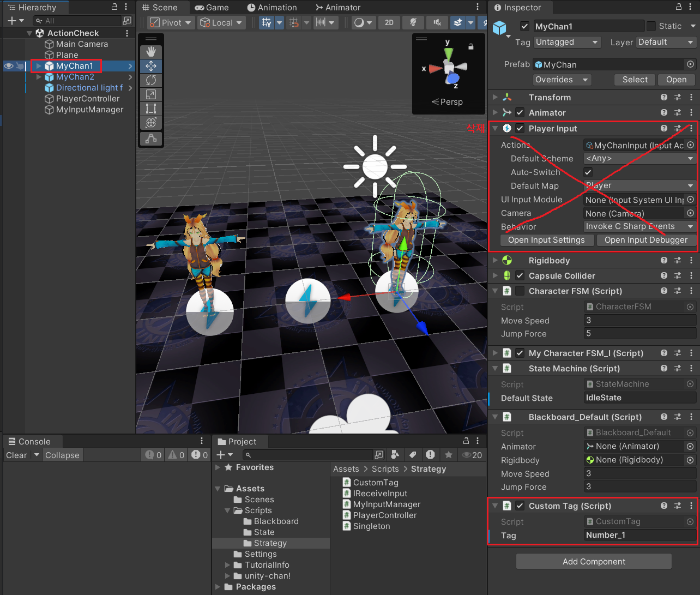Open Pivot mode dropdown
700x595 pixels.
point(171,22)
